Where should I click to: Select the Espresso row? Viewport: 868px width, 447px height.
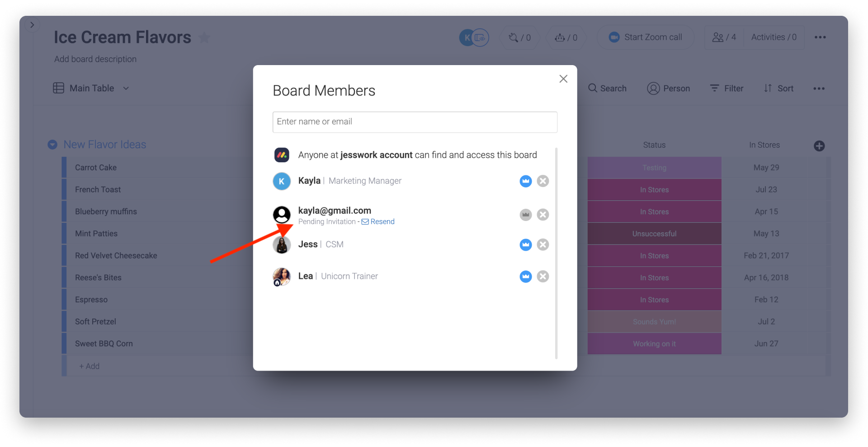(91, 300)
